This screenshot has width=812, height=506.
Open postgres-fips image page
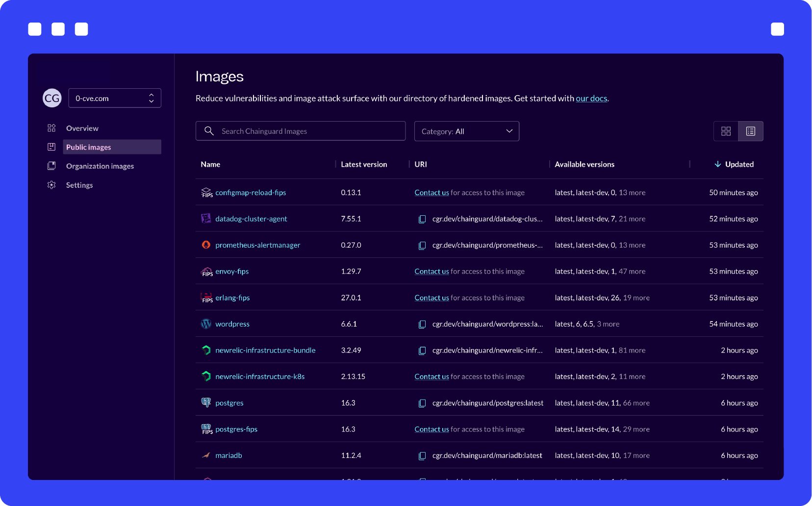click(x=236, y=429)
